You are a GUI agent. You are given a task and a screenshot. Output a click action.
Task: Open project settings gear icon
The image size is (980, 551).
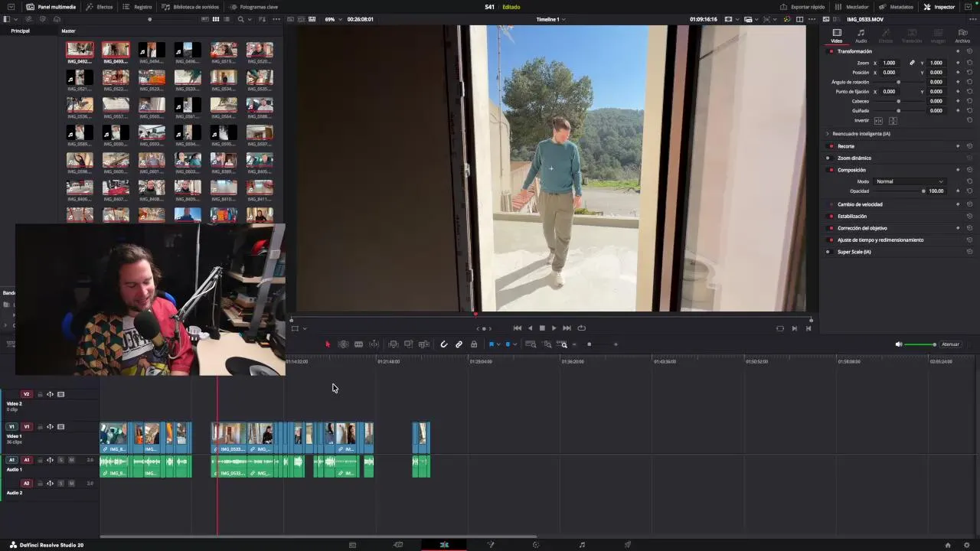click(967, 545)
